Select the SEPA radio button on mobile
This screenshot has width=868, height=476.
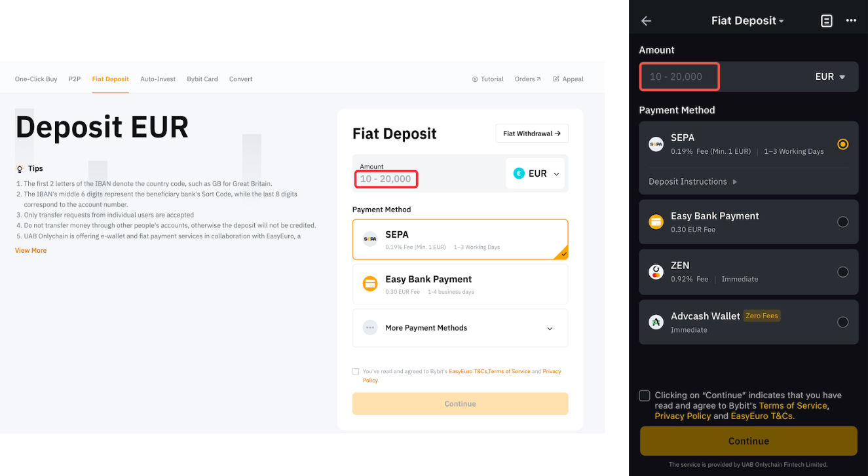coord(843,144)
